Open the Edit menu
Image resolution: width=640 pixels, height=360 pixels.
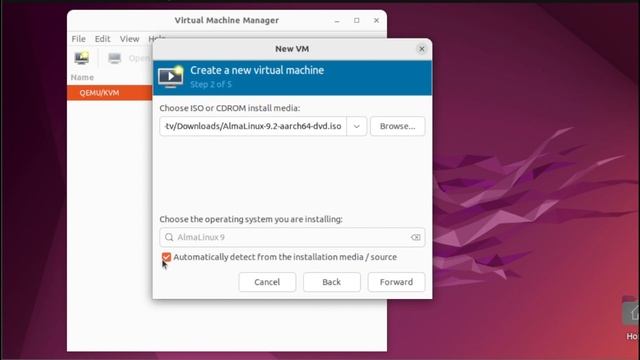(102, 39)
